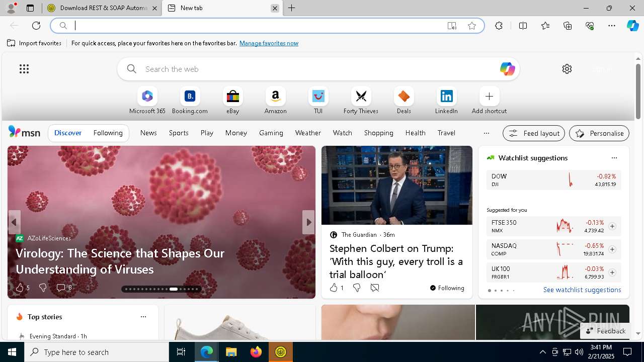The width and height of the screenshot is (644, 362).
Task: Dislike the Stephen Colbert story
Action: click(357, 288)
